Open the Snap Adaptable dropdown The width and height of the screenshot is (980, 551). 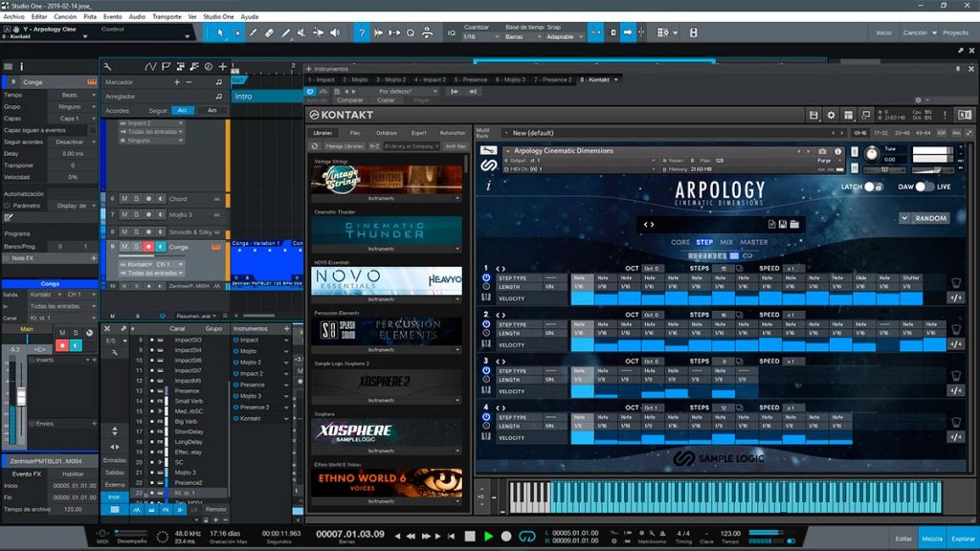click(x=565, y=37)
